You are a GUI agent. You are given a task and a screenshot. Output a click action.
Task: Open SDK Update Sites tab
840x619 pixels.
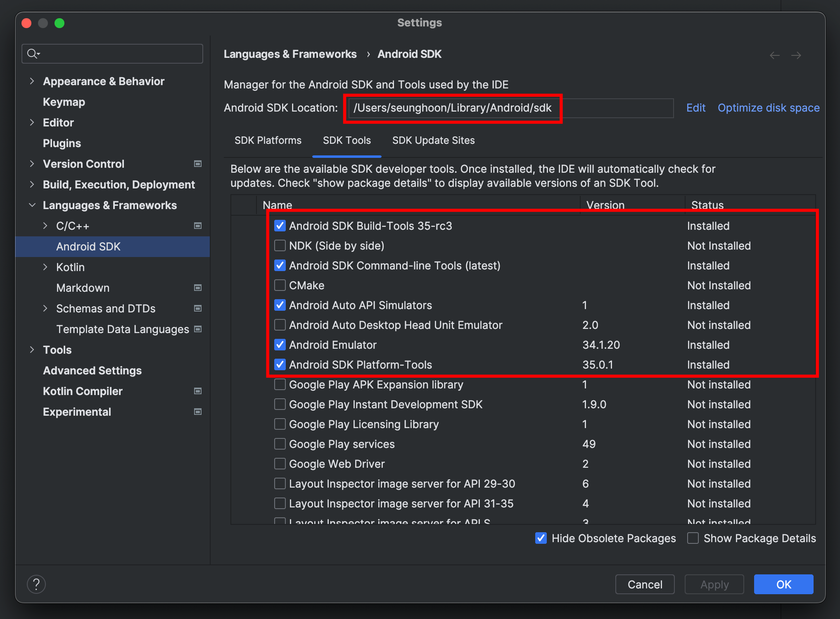tap(433, 140)
